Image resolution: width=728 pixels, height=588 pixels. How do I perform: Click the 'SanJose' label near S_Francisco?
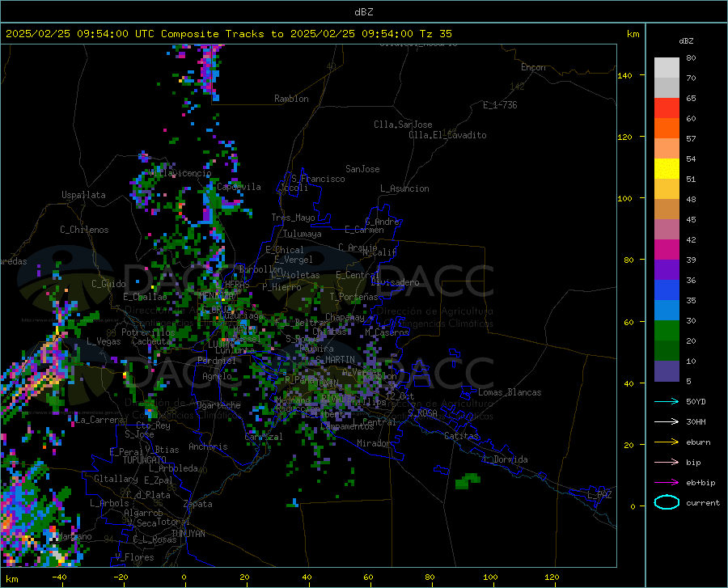362,169
